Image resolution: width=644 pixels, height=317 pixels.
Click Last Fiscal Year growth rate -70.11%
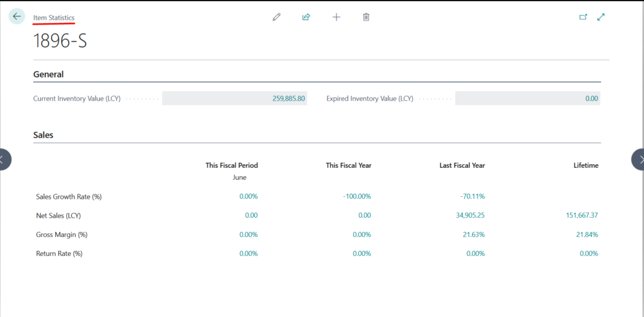[472, 196]
